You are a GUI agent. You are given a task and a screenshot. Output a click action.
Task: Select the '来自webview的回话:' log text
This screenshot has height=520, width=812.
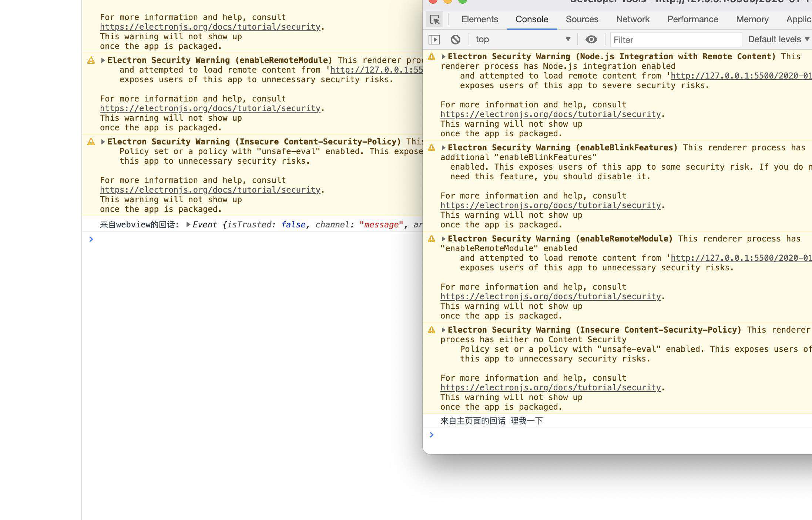click(x=140, y=224)
